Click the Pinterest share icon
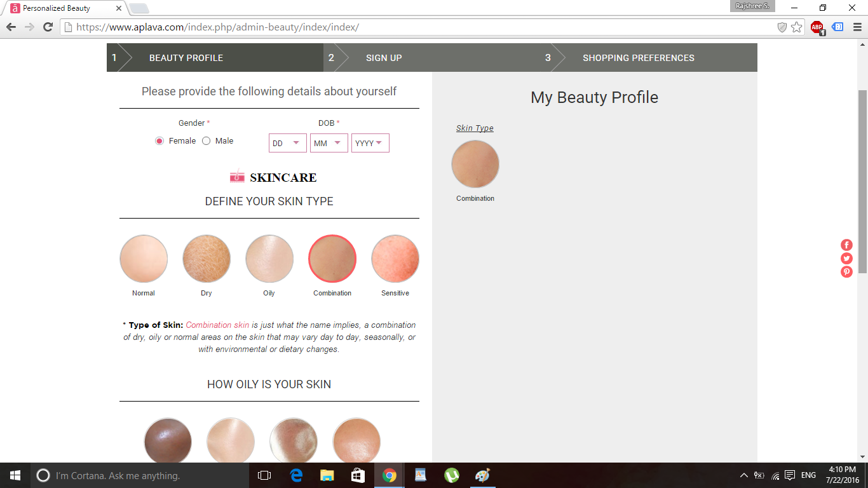This screenshot has width=868, height=488. tap(846, 272)
